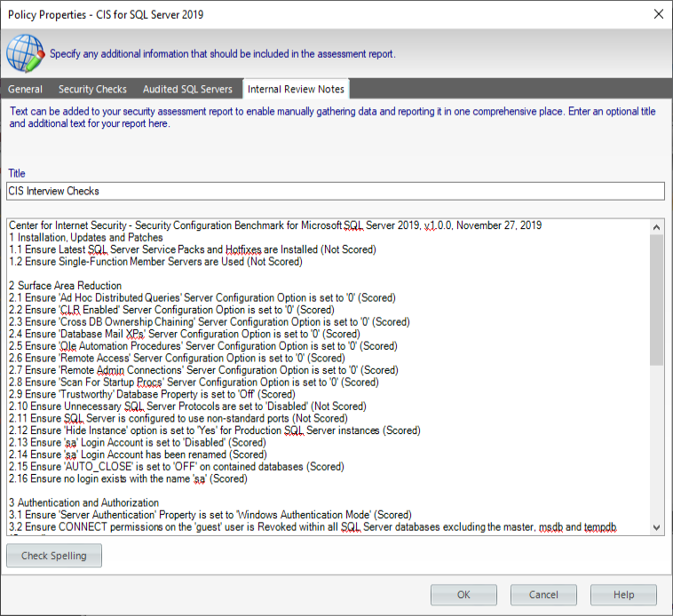Screen dimensions: 673x616
Task: Click the Title input field
Action: (x=336, y=191)
